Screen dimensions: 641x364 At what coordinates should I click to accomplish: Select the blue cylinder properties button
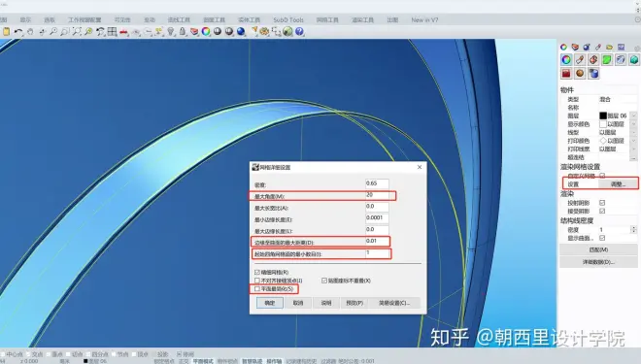coord(593,74)
